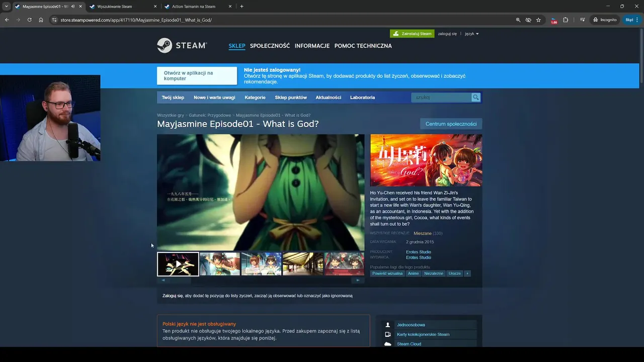Click the site info icon beside URL

[x=54, y=20]
